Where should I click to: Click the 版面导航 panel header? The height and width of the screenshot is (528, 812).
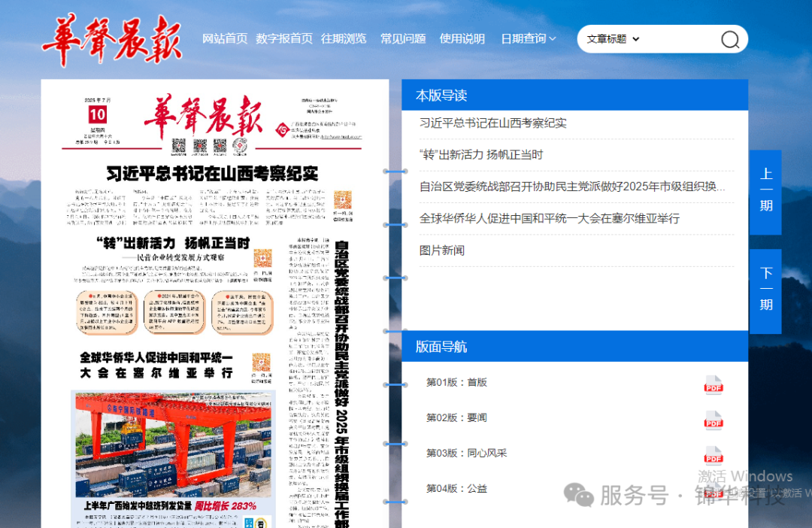[x=575, y=347]
